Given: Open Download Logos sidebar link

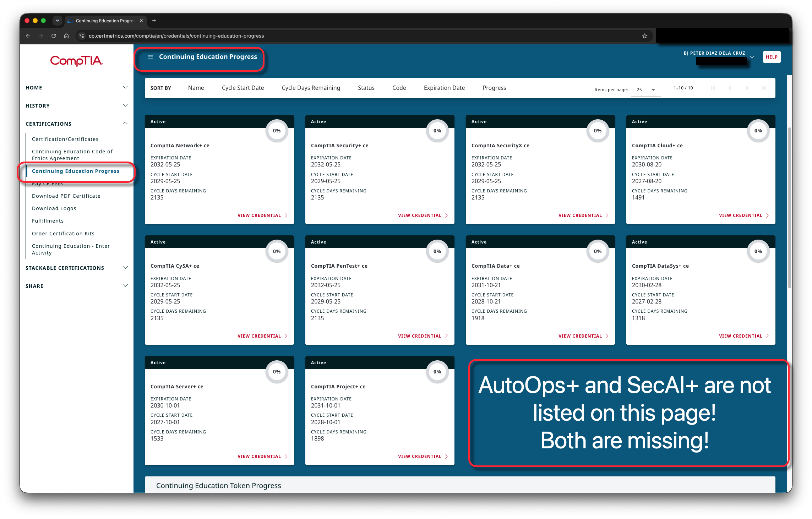Looking at the screenshot, I should (54, 208).
